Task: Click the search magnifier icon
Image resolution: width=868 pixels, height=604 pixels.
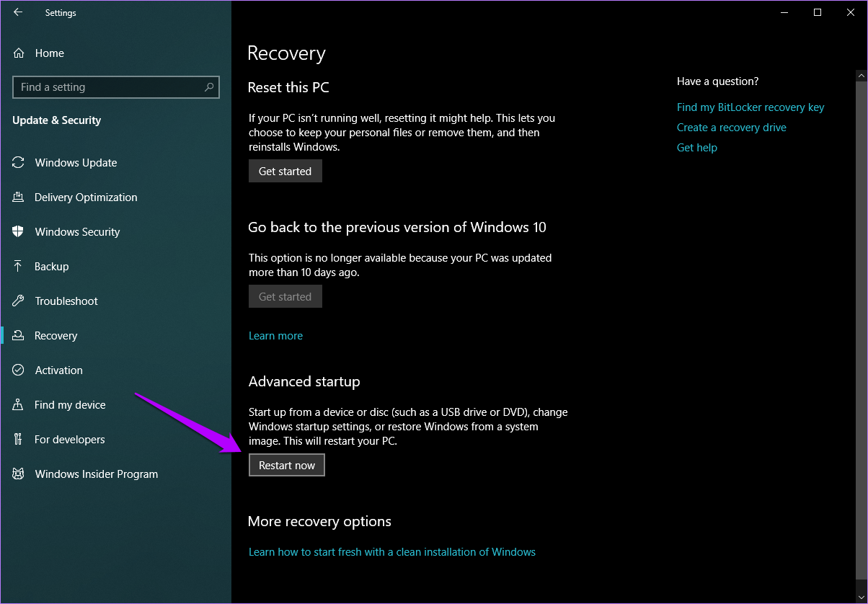Action: [209, 87]
